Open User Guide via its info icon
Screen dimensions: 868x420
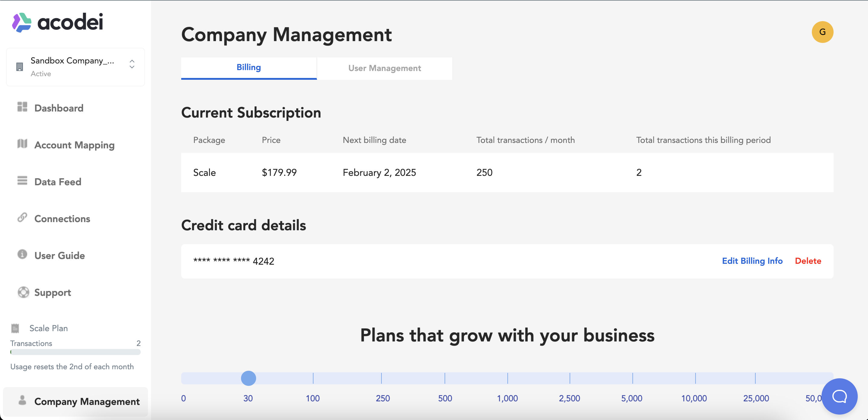click(x=22, y=254)
